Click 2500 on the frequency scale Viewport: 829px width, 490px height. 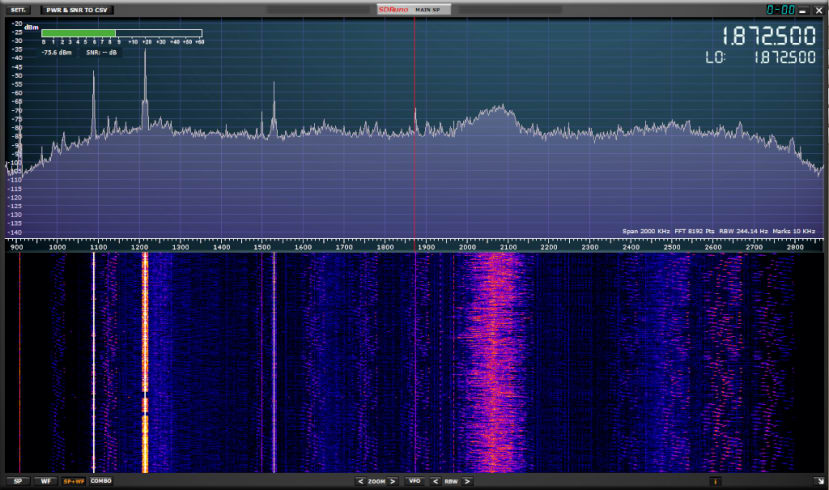[672, 247]
